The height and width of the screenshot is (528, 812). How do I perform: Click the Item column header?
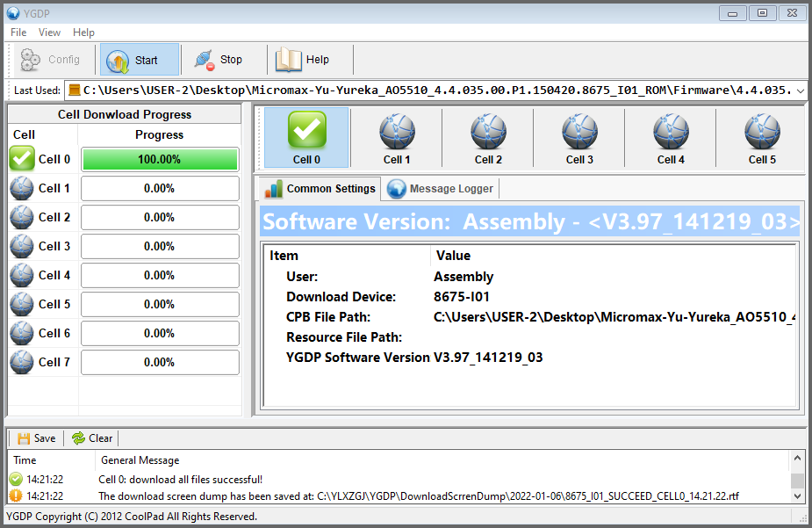pyautogui.click(x=347, y=256)
